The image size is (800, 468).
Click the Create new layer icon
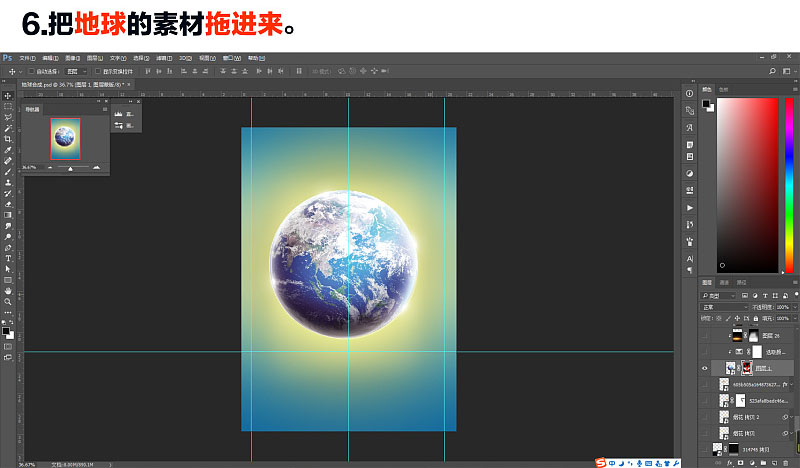(774, 463)
